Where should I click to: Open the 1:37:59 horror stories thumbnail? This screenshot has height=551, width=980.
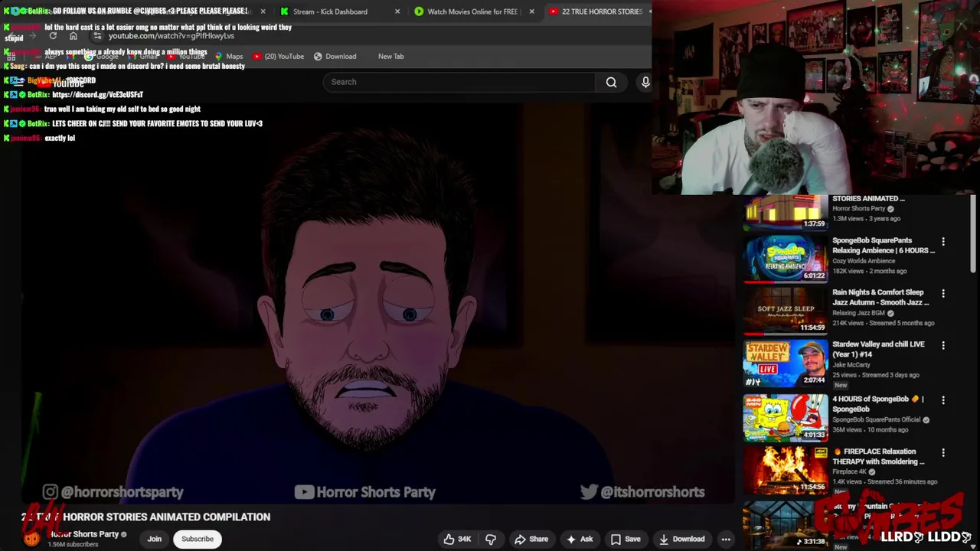786,212
